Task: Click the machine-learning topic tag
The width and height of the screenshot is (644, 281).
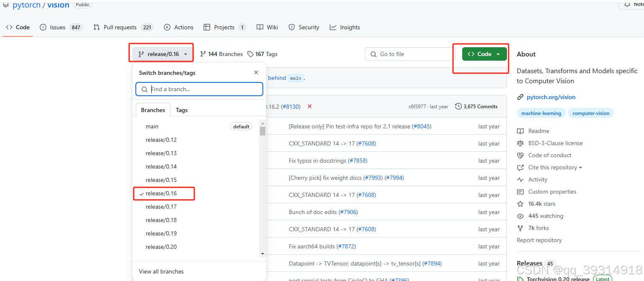Action: (x=541, y=113)
